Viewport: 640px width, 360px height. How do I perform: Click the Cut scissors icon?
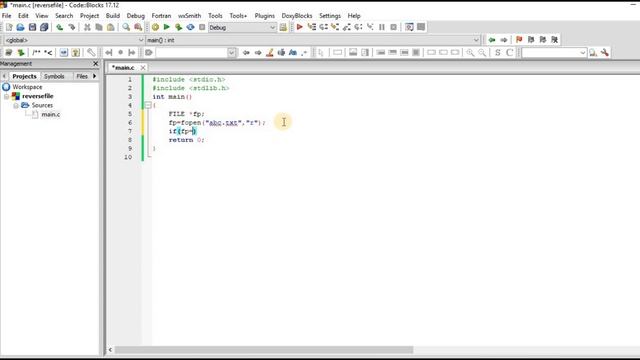(87, 27)
